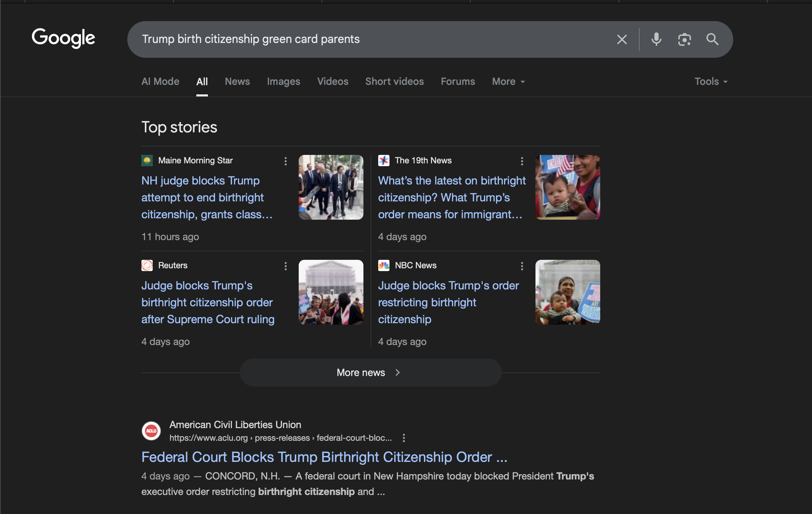Click NBC News story thumbnail image
This screenshot has height=514, width=812.
point(568,292)
